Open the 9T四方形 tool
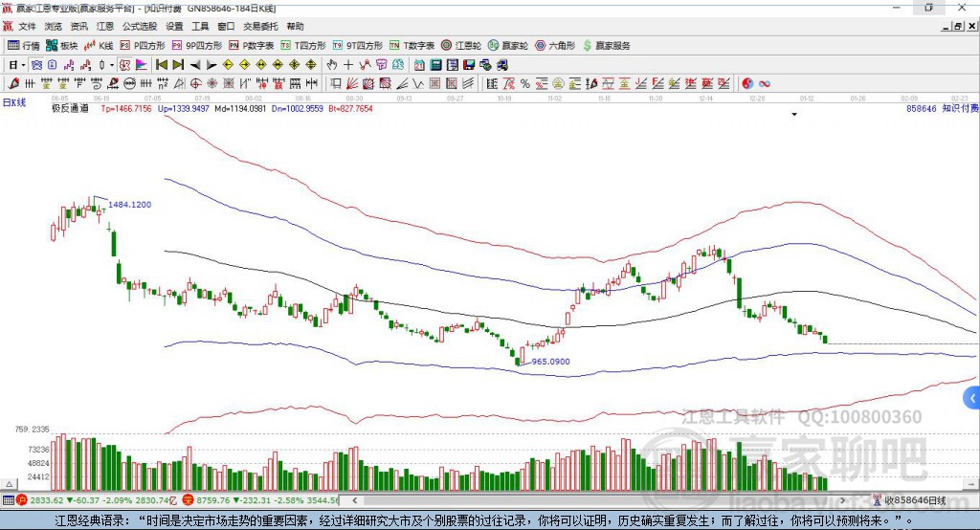The width and height of the screenshot is (980, 530). pyautogui.click(x=358, y=46)
